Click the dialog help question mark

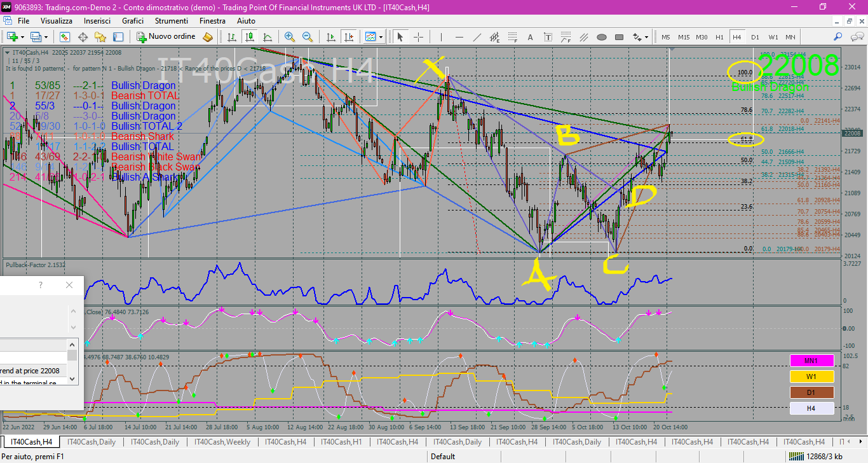41,285
